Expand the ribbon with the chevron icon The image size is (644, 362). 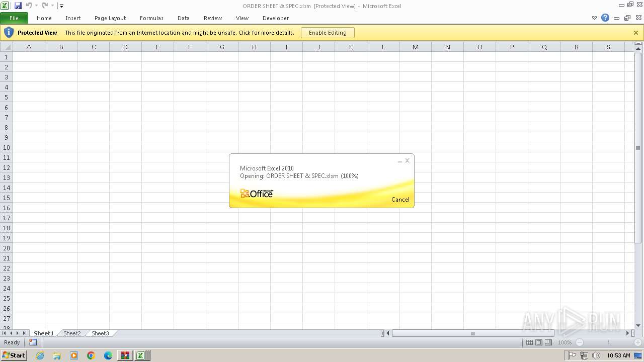[x=594, y=18]
